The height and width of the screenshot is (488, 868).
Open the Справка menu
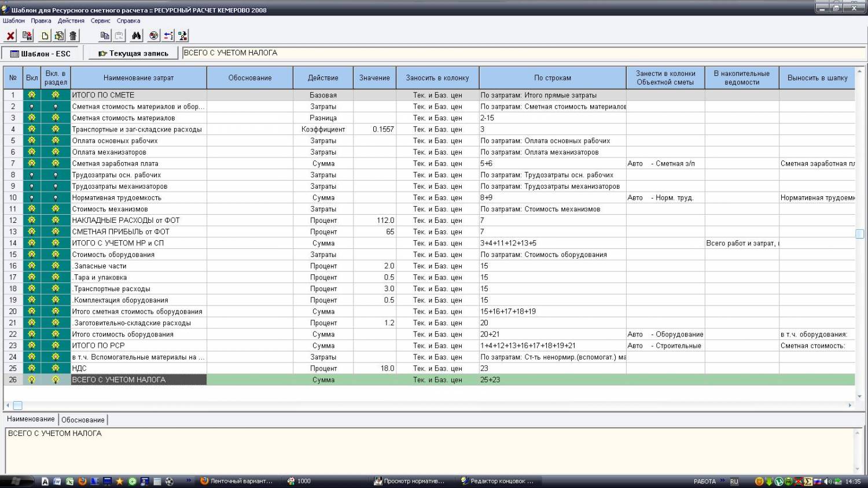(128, 21)
